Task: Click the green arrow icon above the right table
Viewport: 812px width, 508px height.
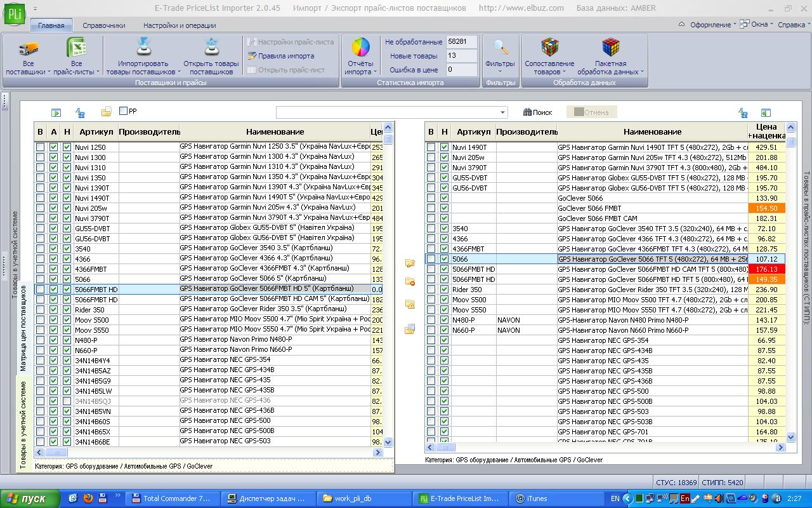Action: tap(766, 112)
